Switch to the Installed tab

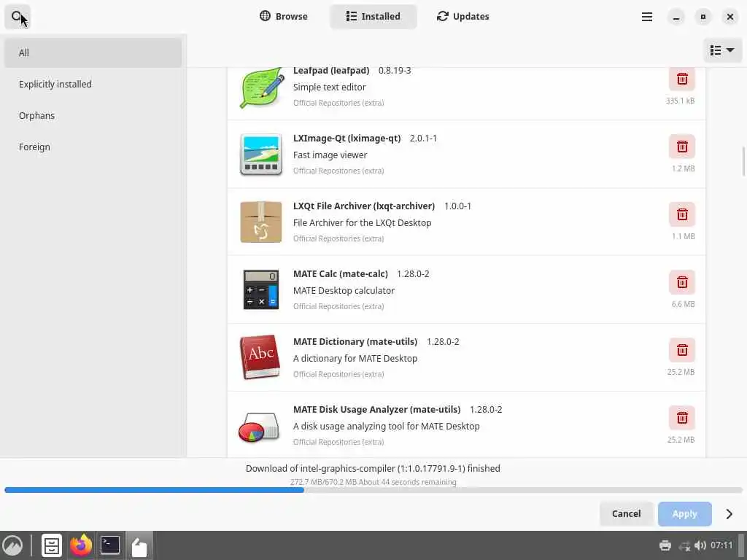point(373,17)
